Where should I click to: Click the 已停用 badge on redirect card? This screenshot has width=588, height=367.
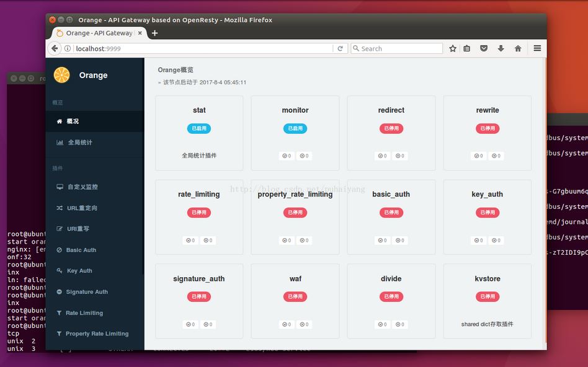tap(391, 128)
